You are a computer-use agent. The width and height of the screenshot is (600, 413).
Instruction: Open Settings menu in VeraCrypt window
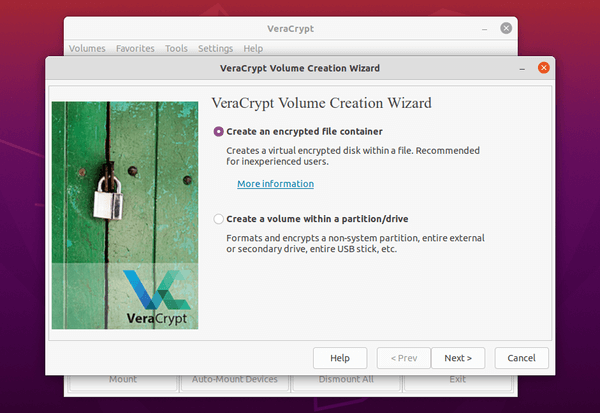(x=215, y=49)
